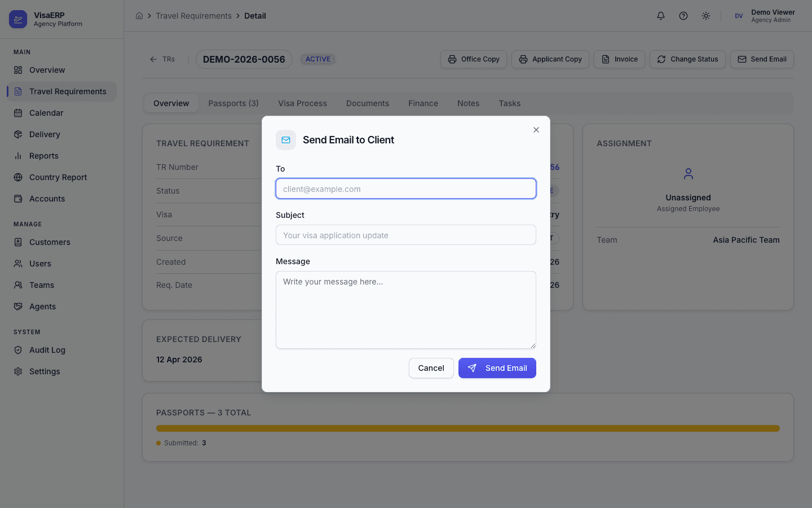Click the notifications bell icon

(661, 16)
